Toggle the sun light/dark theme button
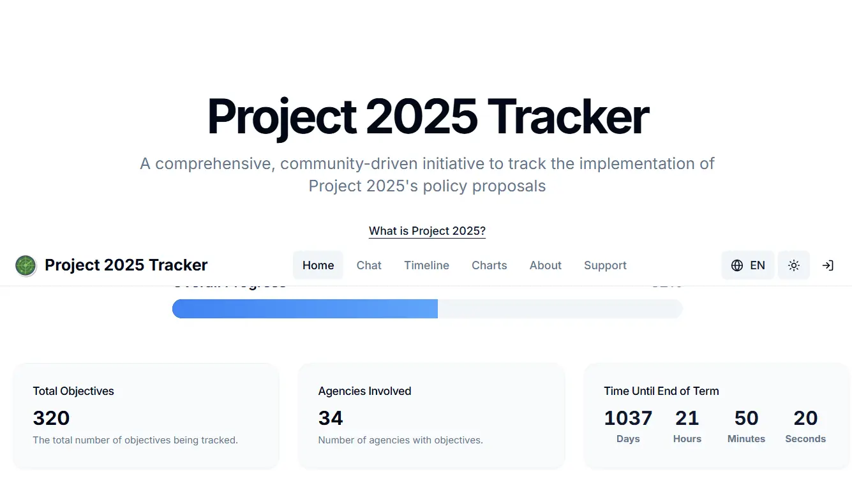This screenshot has width=852, height=504. click(794, 265)
